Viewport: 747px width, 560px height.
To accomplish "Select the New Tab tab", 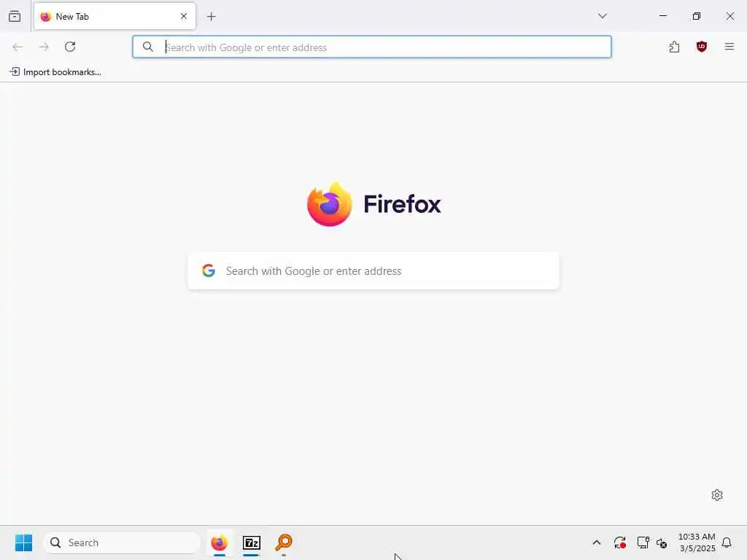I will pyautogui.click(x=115, y=16).
